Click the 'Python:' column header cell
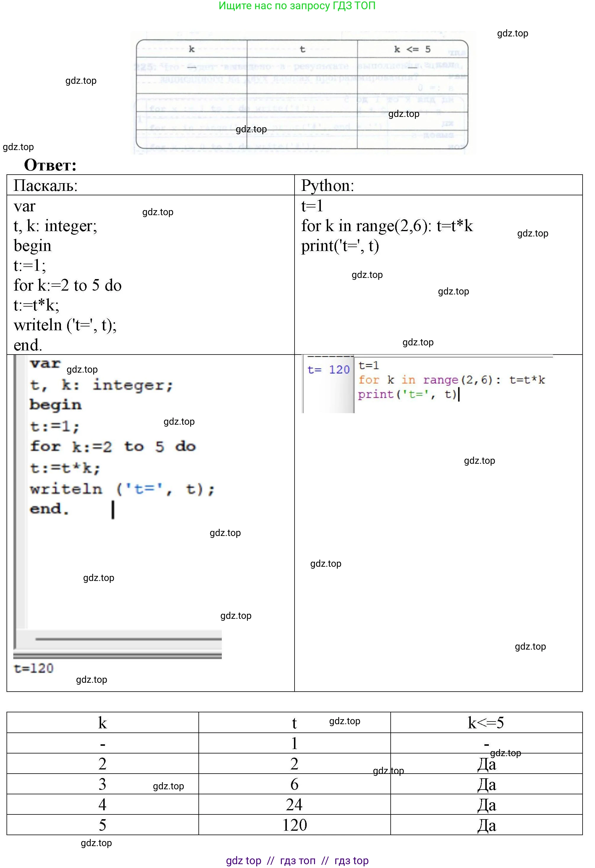Viewport: 595px width, 868px height. 327,186
